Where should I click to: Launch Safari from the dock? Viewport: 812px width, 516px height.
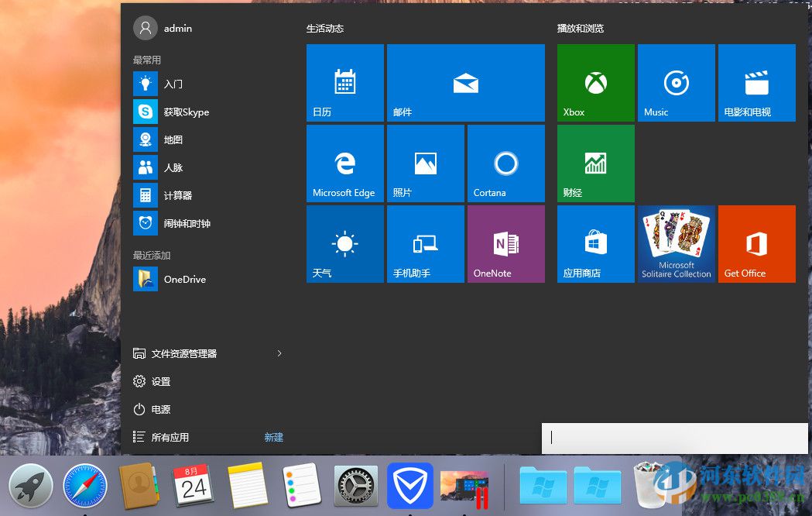(x=85, y=487)
